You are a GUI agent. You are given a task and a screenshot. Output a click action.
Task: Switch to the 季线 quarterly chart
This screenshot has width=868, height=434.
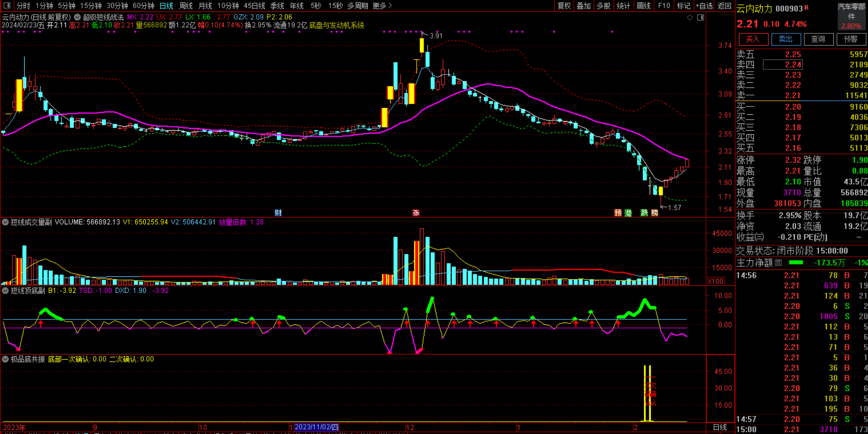[x=277, y=5]
